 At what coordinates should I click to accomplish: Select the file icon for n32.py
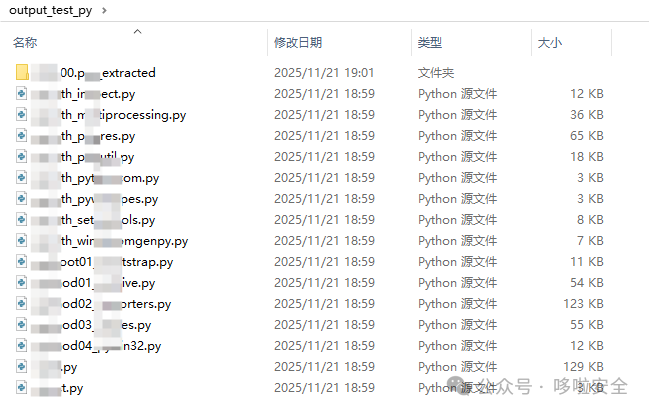pyautogui.click(x=22, y=346)
